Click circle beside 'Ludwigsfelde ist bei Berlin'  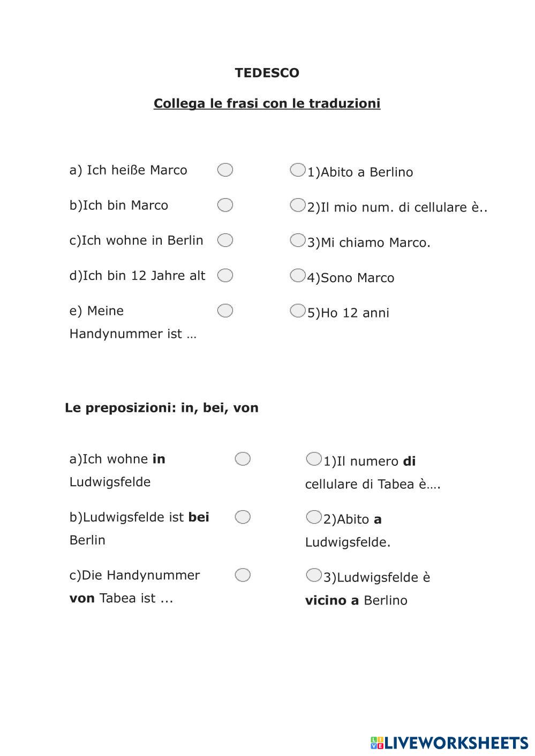pyautogui.click(x=243, y=517)
